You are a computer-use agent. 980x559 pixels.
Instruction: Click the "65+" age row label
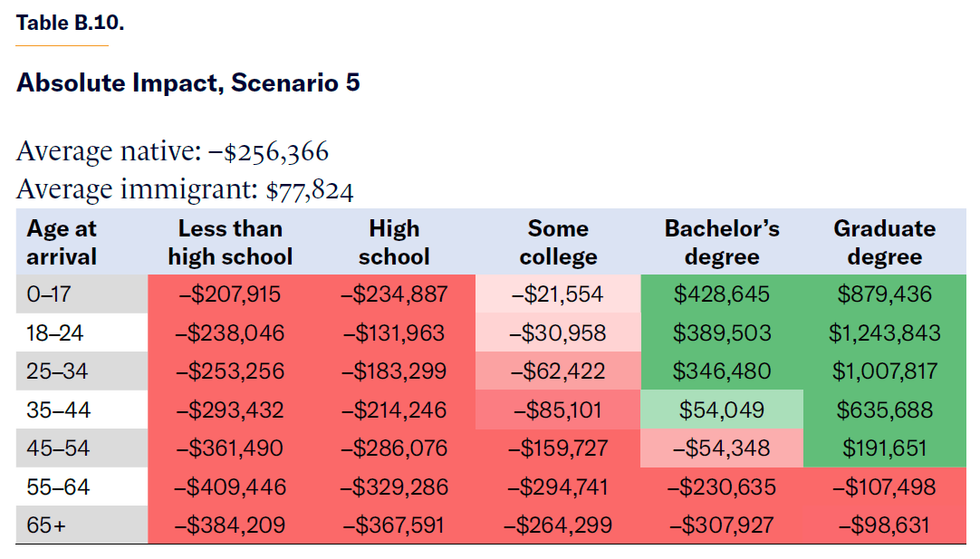[x=46, y=525]
